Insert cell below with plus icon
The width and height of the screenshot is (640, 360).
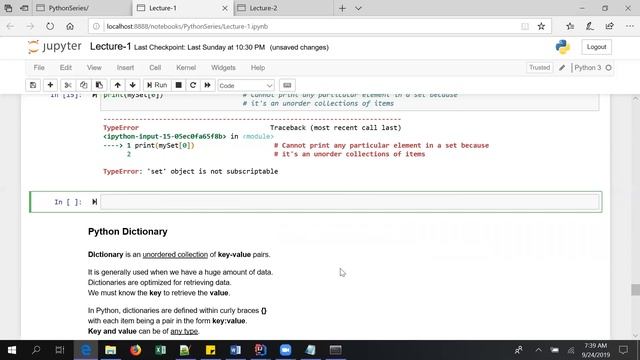(50, 85)
